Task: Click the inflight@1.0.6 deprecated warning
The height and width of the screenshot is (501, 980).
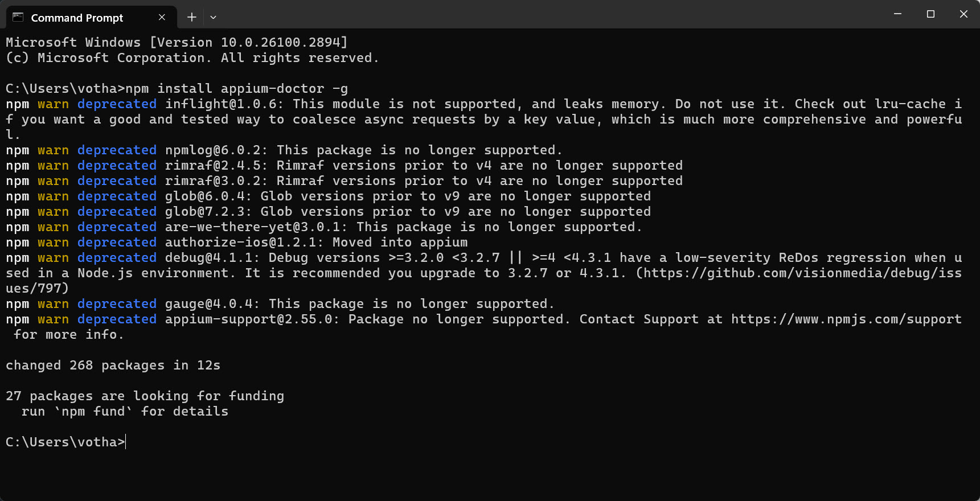Action: point(484,120)
